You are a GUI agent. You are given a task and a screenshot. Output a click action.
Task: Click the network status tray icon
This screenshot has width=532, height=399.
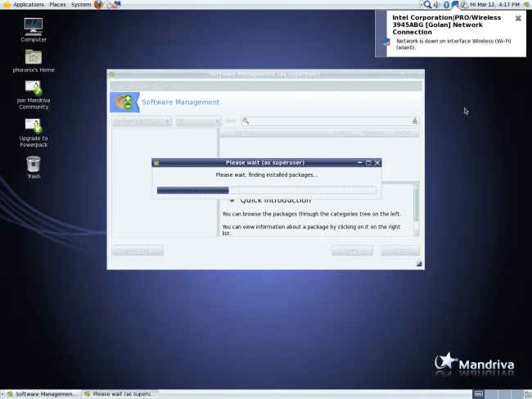click(454, 4)
